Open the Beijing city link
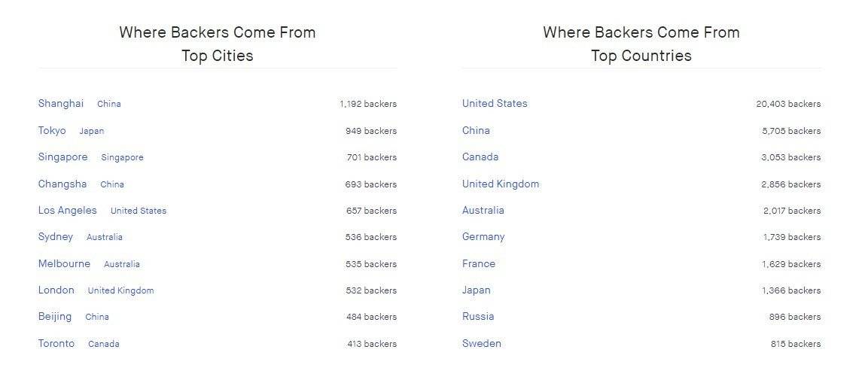 tap(55, 317)
